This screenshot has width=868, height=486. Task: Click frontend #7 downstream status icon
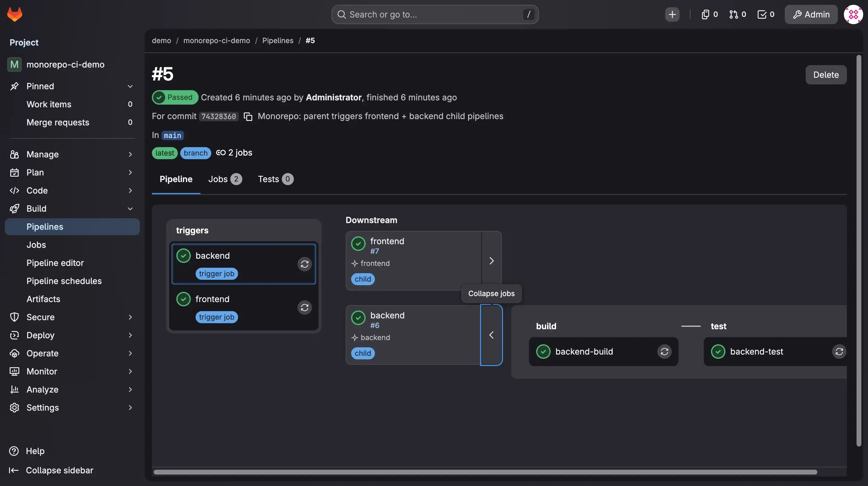pyautogui.click(x=358, y=244)
